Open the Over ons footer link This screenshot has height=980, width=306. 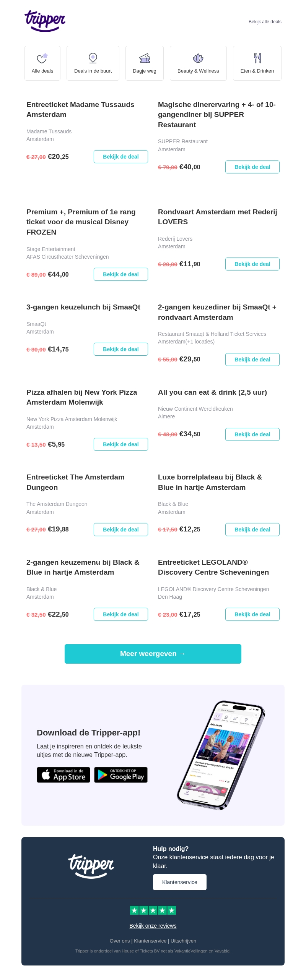[x=120, y=941]
